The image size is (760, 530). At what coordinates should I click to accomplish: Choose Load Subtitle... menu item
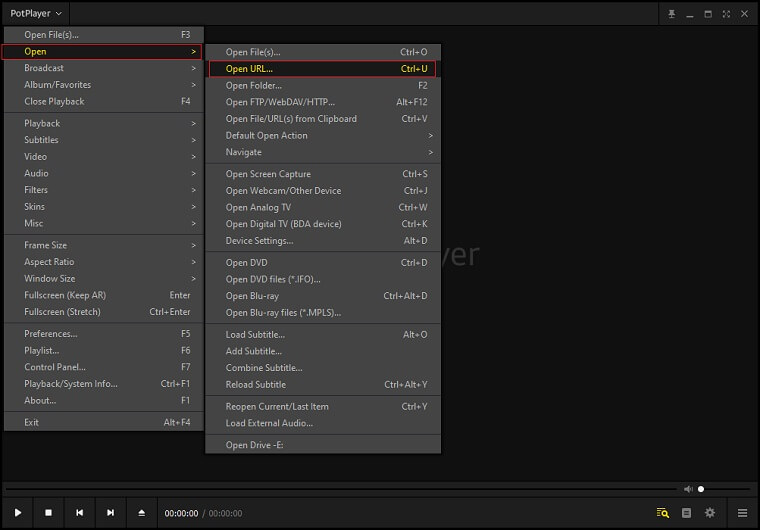(323, 335)
